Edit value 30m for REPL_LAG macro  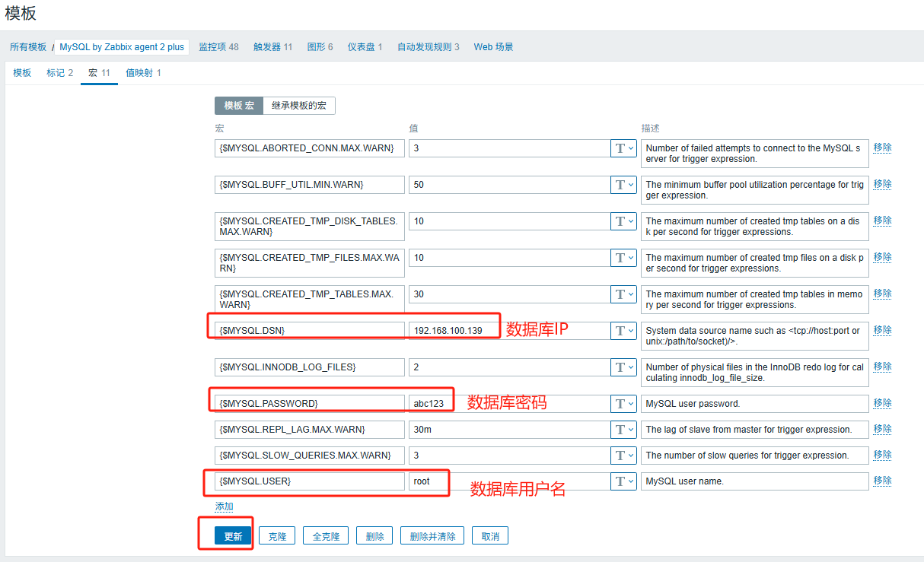click(509, 430)
